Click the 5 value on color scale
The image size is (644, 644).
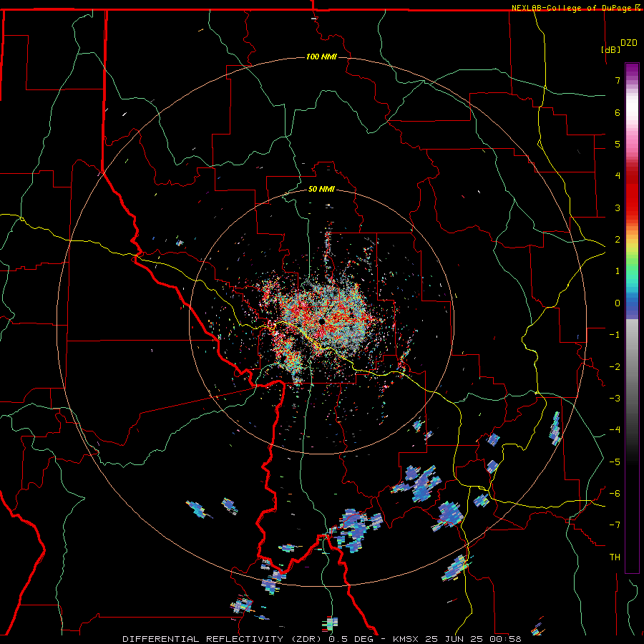(618, 144)
